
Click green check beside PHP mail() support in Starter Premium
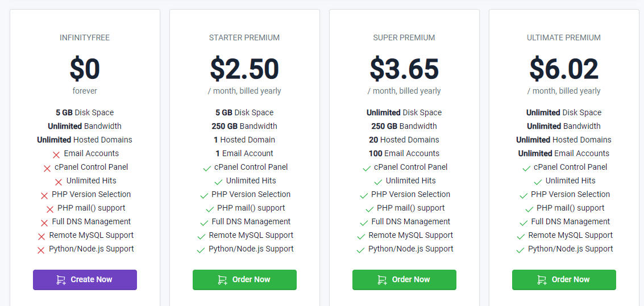click(x=210, y=209)
